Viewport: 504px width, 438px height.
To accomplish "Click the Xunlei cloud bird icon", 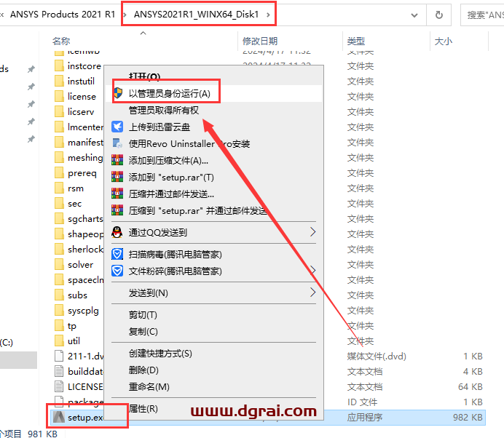I will [117, 127].
